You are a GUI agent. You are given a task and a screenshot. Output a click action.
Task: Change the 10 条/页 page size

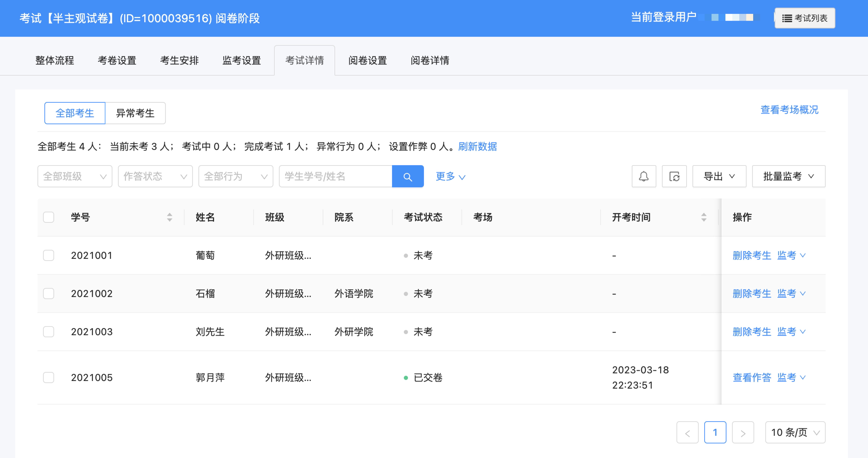(x=795, y=432)
